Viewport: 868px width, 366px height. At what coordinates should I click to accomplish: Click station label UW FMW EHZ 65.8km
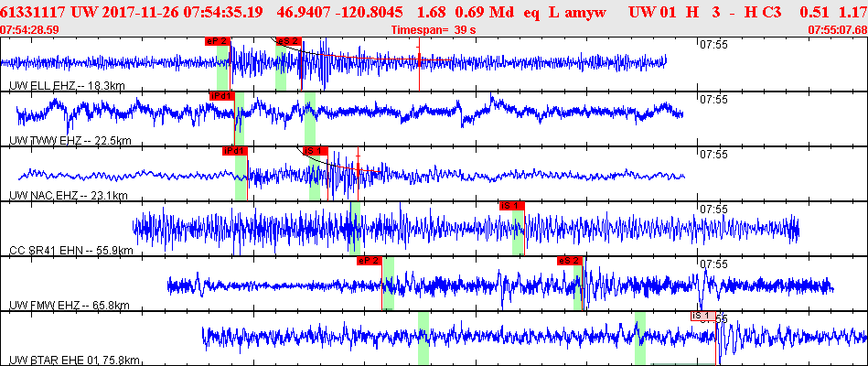click(70, 305)
